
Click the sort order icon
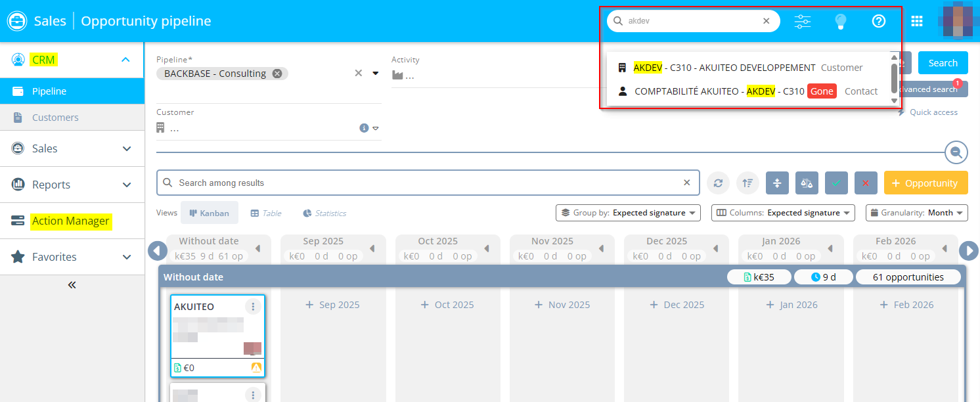pos(747,183)
